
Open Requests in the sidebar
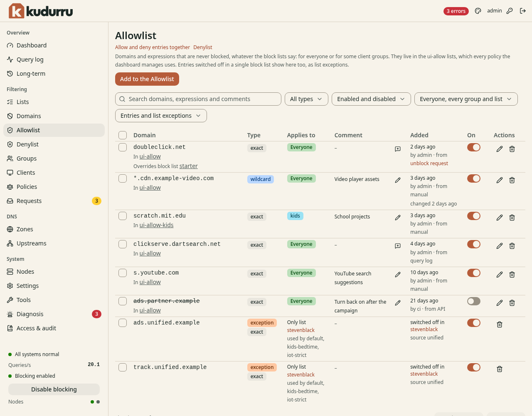[54, 201]
